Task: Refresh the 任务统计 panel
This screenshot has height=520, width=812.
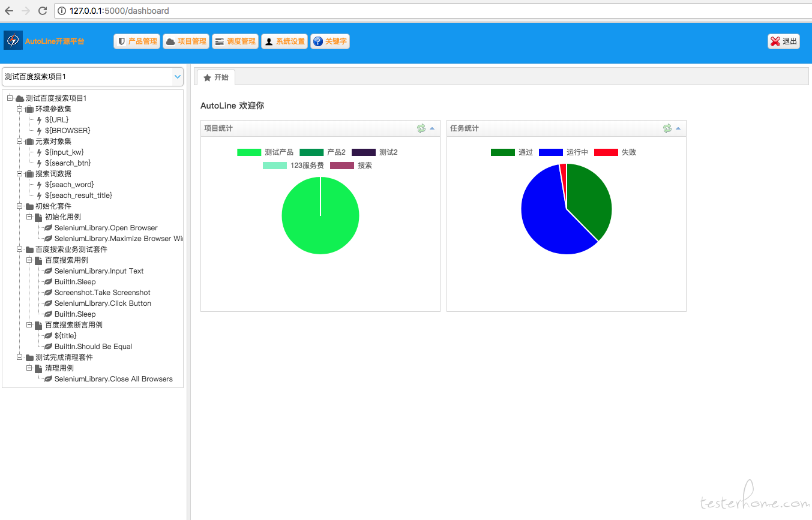Action: tap(667, 128)
